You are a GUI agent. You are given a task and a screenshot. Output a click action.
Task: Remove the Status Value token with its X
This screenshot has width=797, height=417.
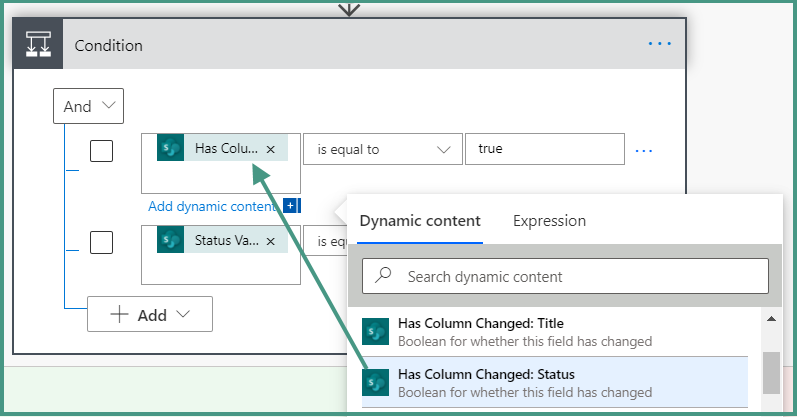pos(271,241)
